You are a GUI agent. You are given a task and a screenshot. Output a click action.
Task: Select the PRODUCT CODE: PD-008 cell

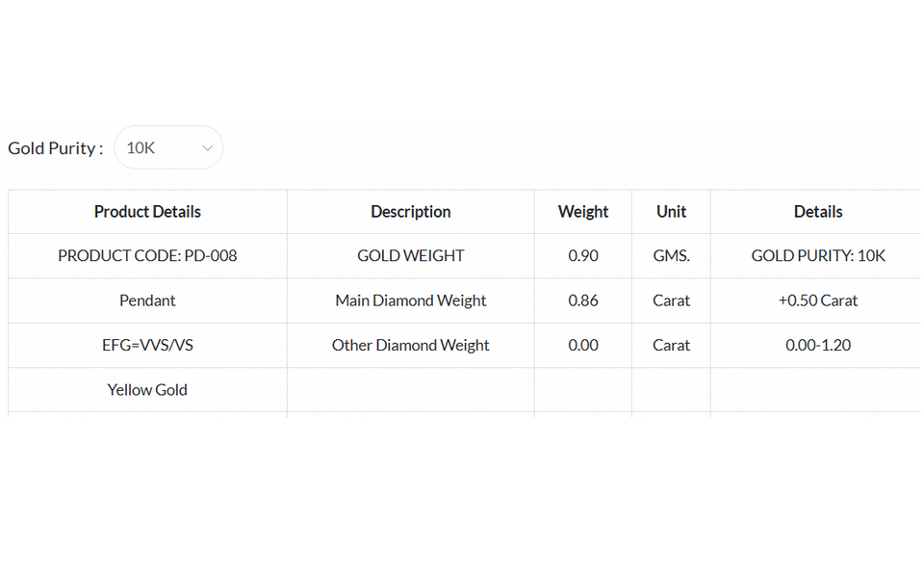click(x=147, y=256)
